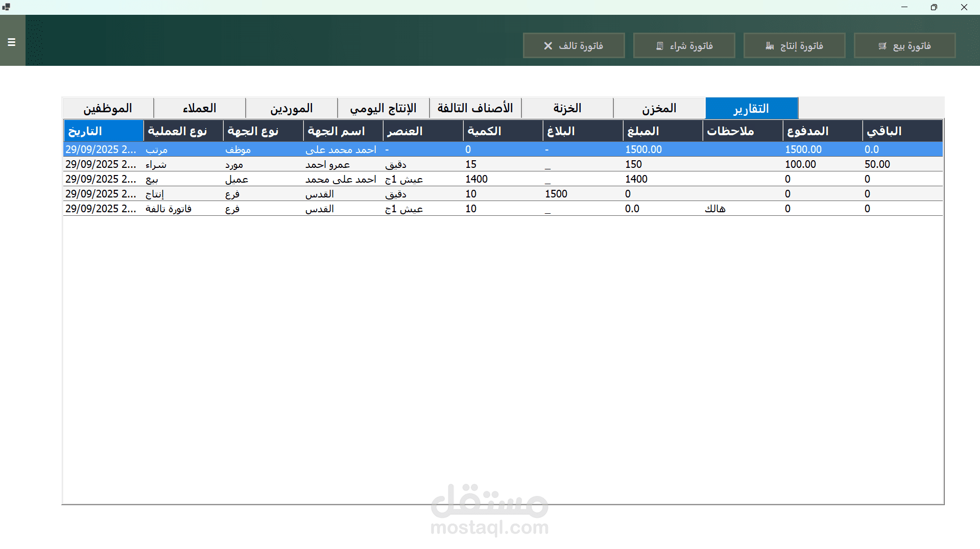Viewport: 980px width, 549px height.
Task: Click the البلاغ column header
Action: tap(583, 131)
